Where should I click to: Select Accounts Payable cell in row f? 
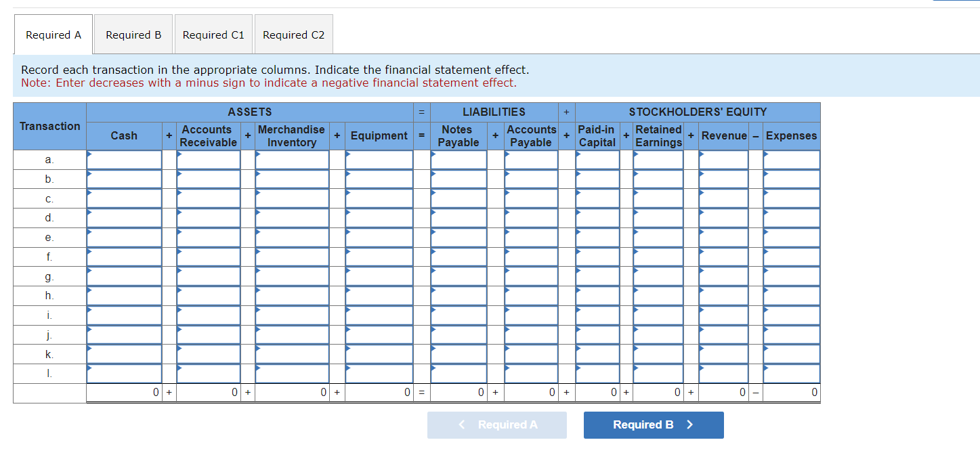click(531, 257)
